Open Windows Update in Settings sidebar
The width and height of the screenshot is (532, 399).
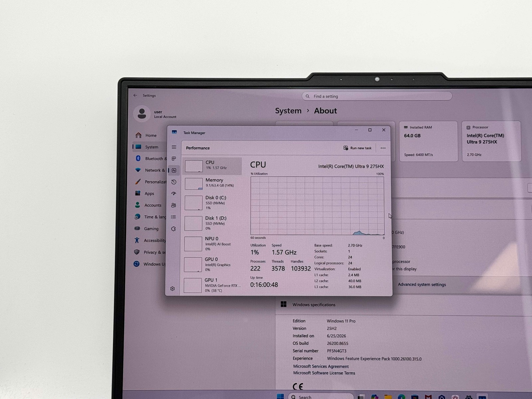[149, 264]
